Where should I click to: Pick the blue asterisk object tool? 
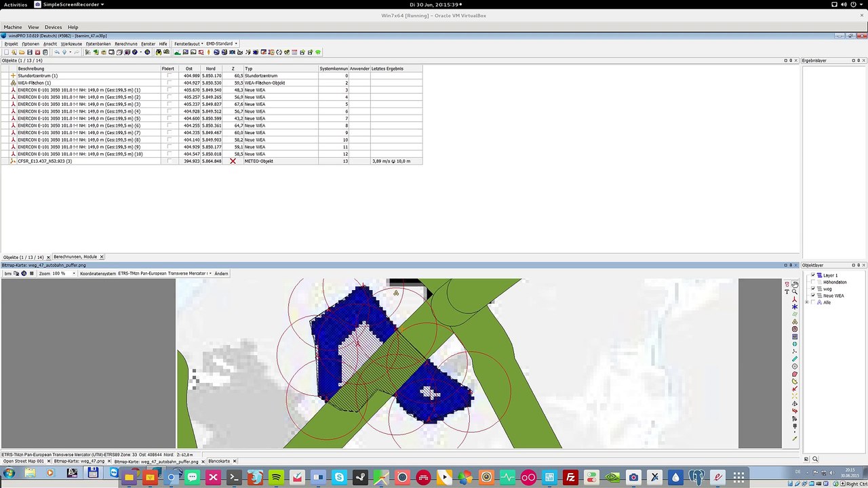pos(795,307)
